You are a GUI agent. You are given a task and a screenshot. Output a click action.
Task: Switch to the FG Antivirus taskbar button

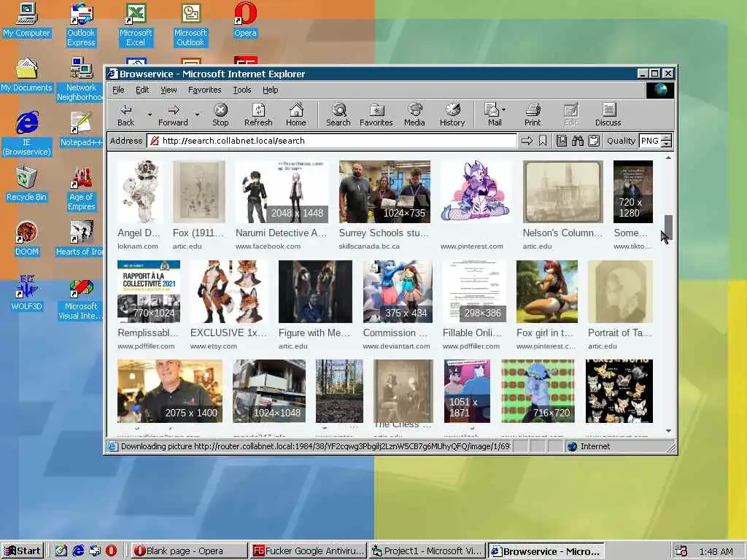309,551
